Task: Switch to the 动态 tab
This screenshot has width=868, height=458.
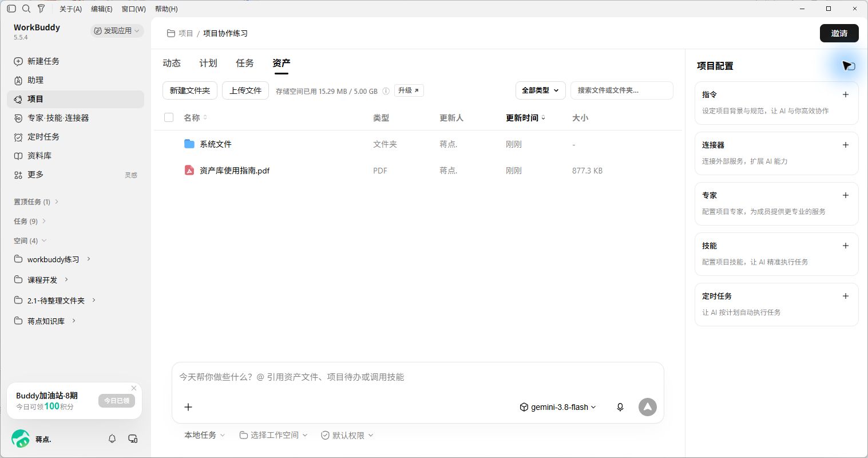Action: coord(172,63)
